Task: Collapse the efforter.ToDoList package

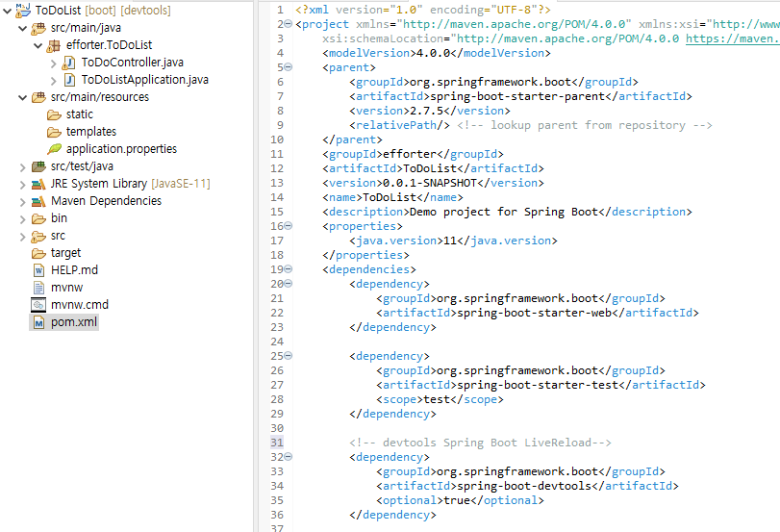Action: click(38, 46)
